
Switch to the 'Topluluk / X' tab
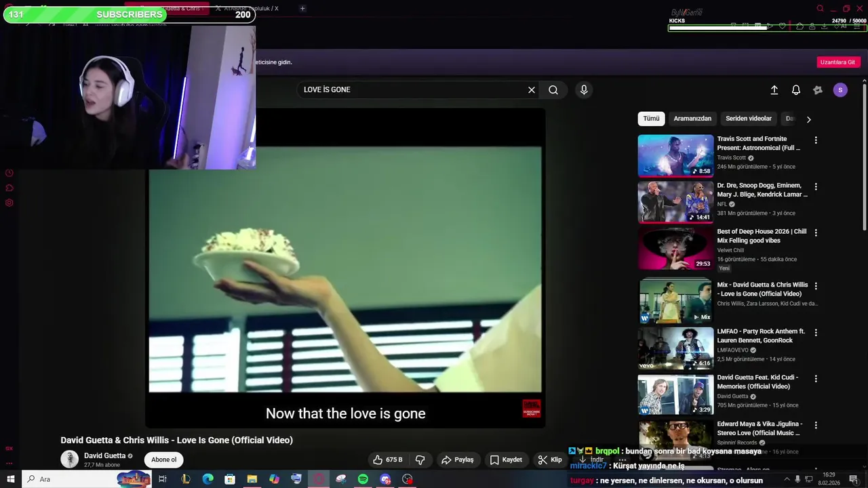245,8
